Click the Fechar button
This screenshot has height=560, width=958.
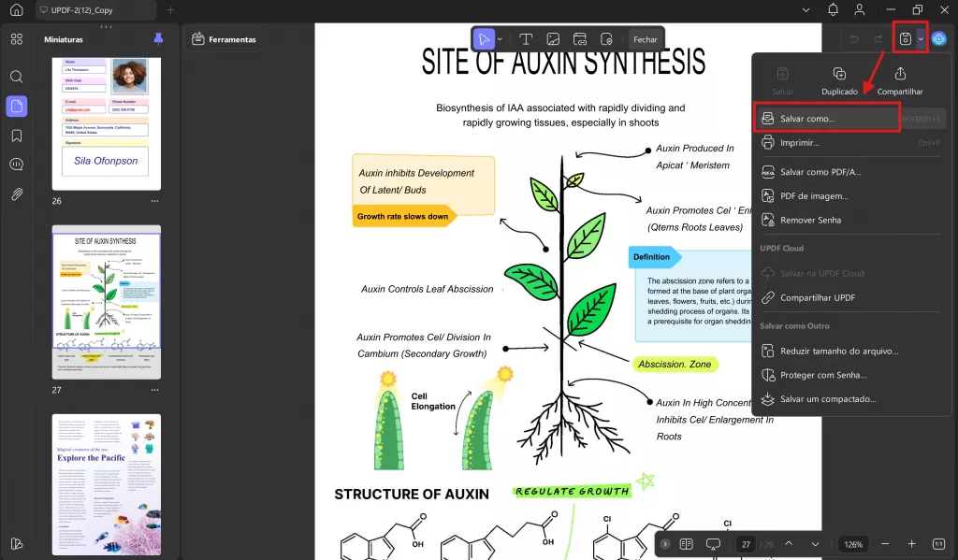(646, 39)
